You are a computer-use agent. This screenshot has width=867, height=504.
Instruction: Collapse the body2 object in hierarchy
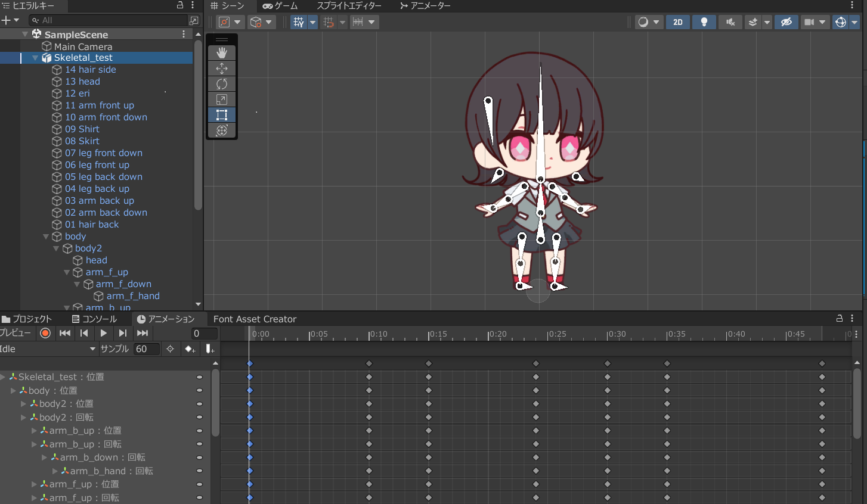pyautogui.click(x=56, y=248)
